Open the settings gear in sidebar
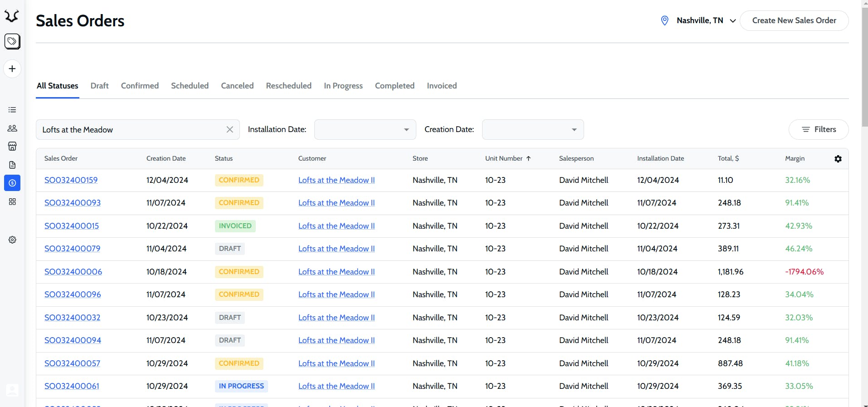 tap(12, 240)
